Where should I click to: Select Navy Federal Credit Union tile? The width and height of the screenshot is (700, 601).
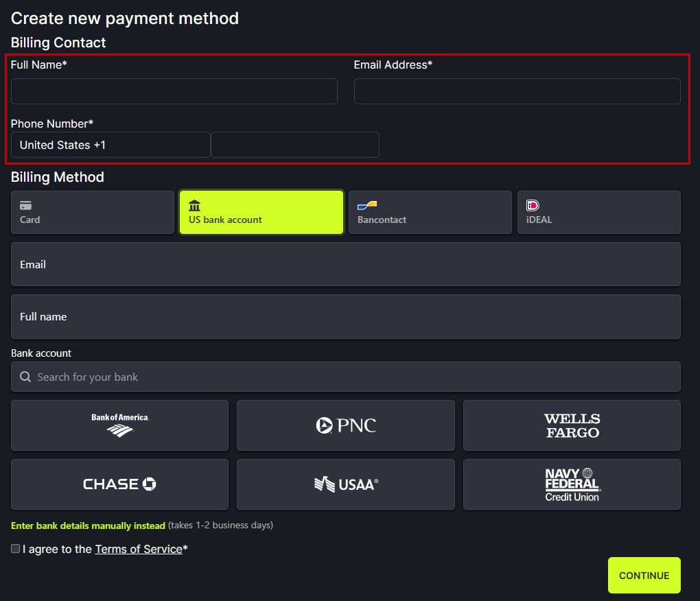[x=572, y=484]
